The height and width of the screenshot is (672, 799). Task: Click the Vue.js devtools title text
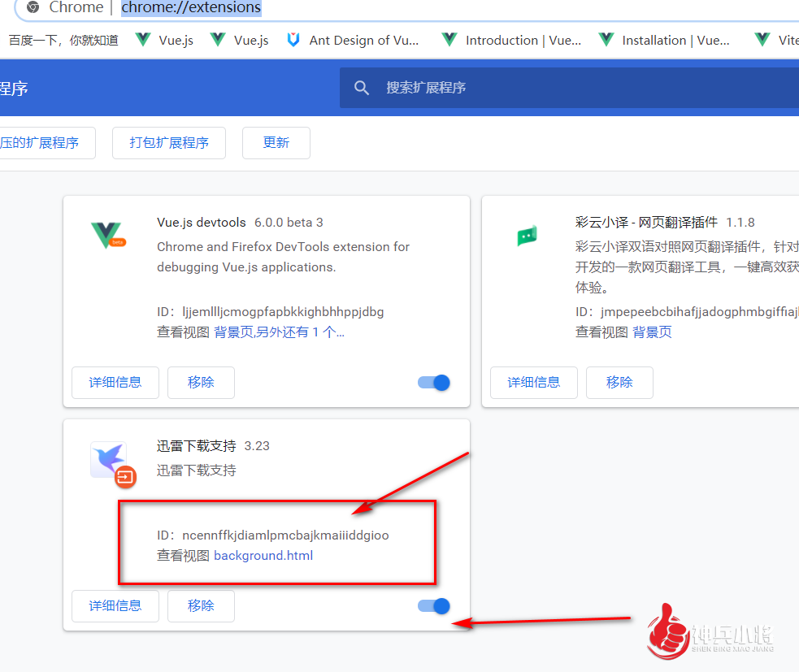(202, 223)
